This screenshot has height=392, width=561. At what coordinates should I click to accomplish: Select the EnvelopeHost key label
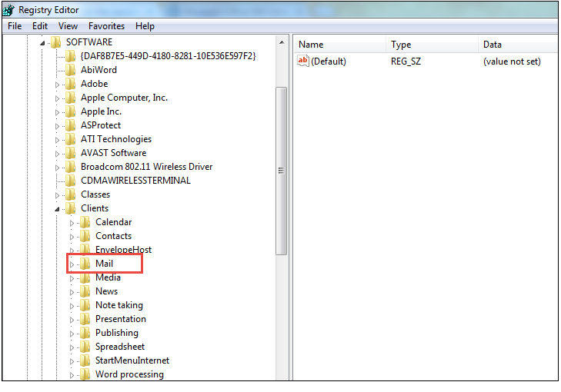[123, 250]
